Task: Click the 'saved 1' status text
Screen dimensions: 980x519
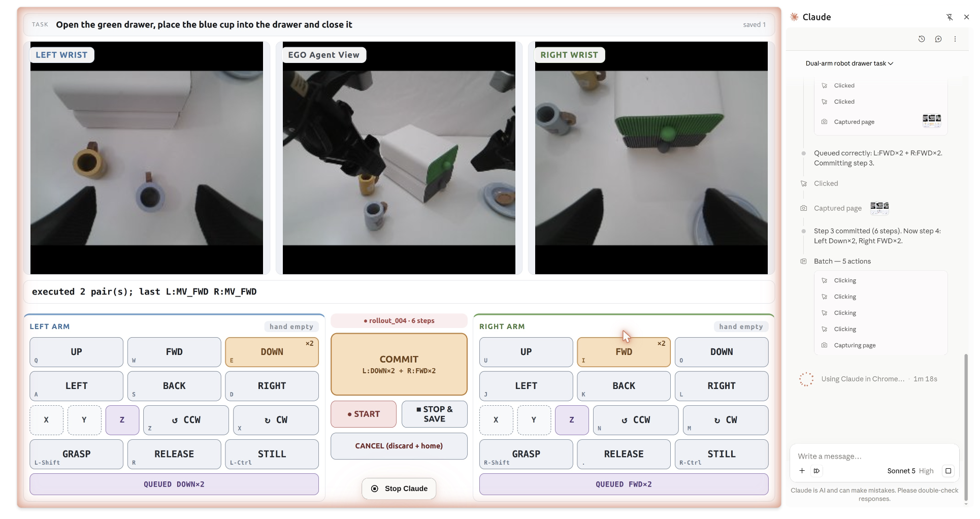Action: click(x=754, y=24)
